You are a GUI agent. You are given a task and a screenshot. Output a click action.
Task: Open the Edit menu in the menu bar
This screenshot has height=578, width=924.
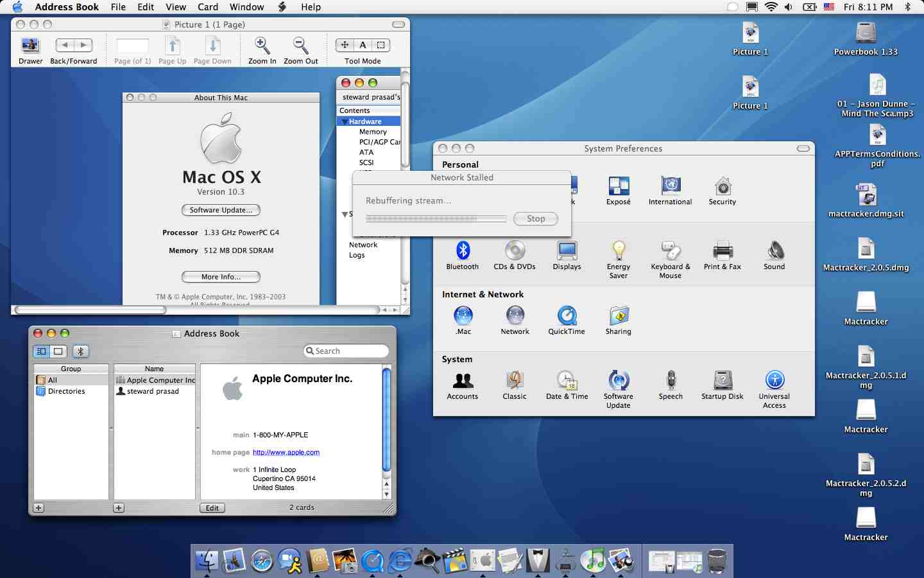[x=146, y=7]
